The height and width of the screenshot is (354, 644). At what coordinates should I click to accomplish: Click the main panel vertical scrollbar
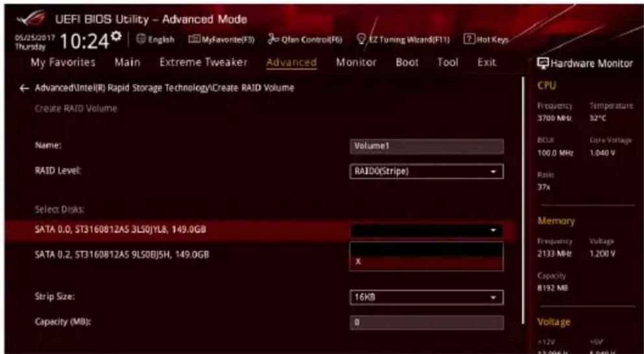pos(523,200)
